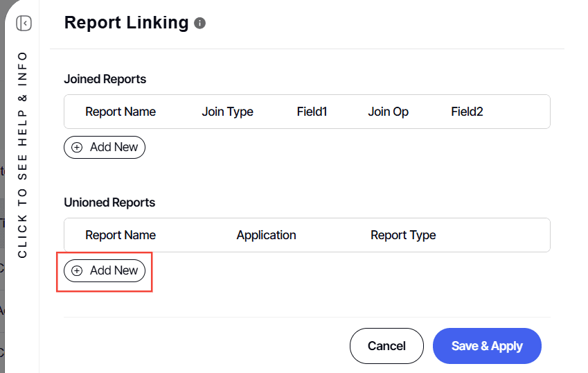
Task: Click Save & Apply
Action: pos(487,345)
